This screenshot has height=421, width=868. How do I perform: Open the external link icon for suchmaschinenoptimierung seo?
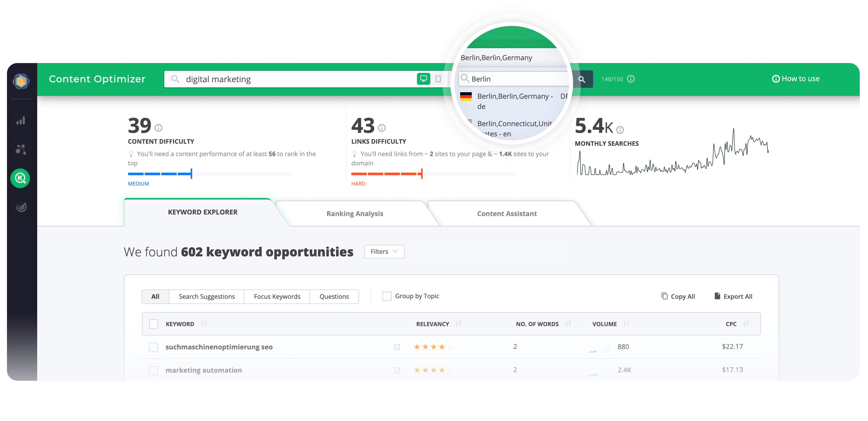[x=397, y=347]
